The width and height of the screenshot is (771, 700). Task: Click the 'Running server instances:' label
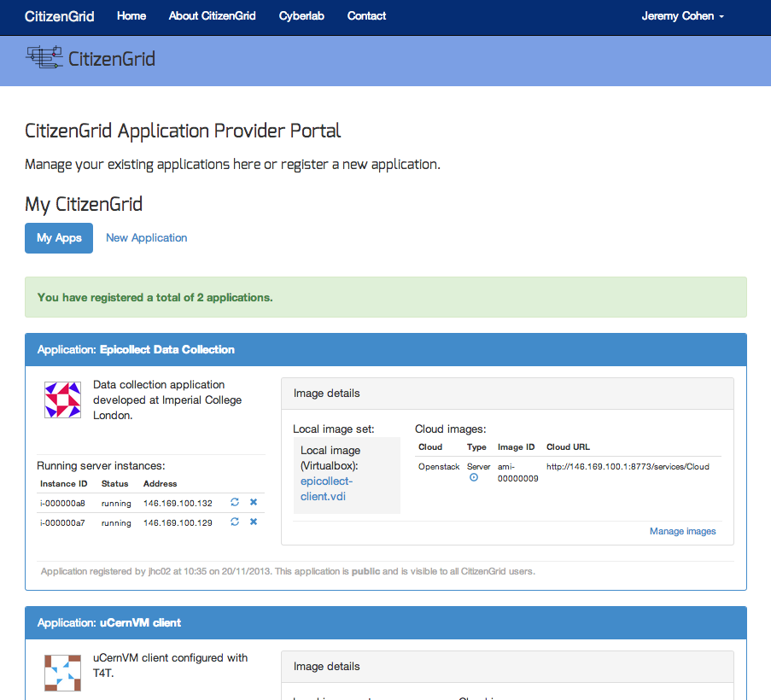click(101, 465)
